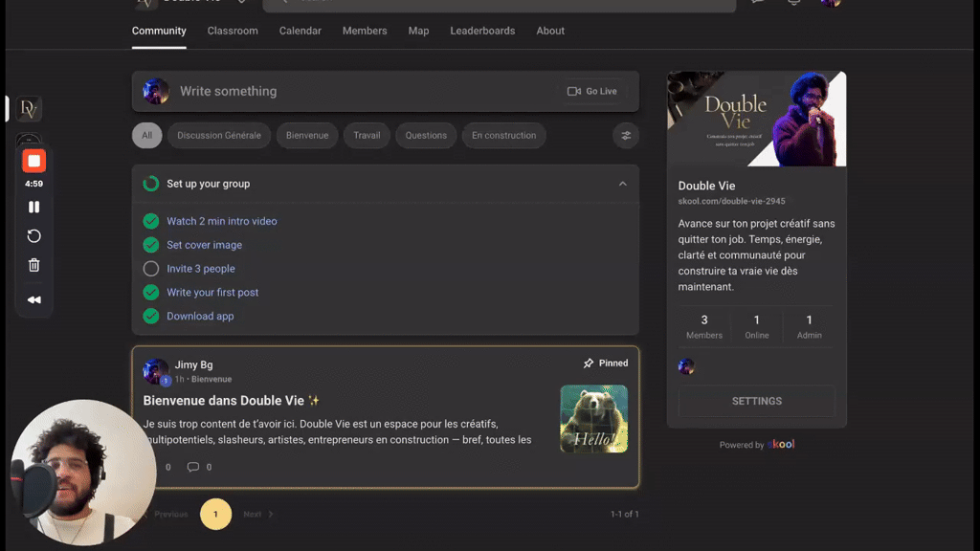Open the skool.com/double-vie-2945 link
Image resolution: width=980 pixels, height=551 pixels.
point(731,201)
